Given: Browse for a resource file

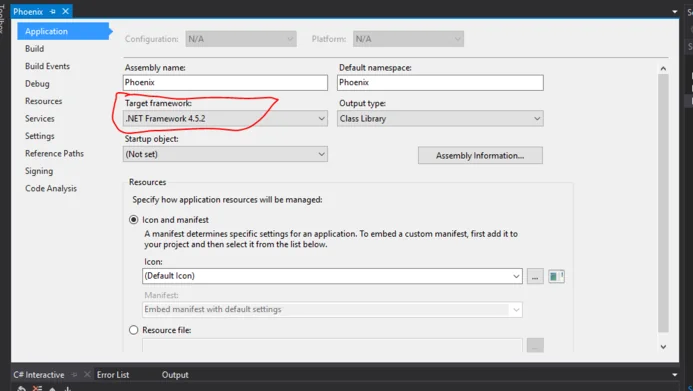Looking at the screenshot, I should (535, 345).
